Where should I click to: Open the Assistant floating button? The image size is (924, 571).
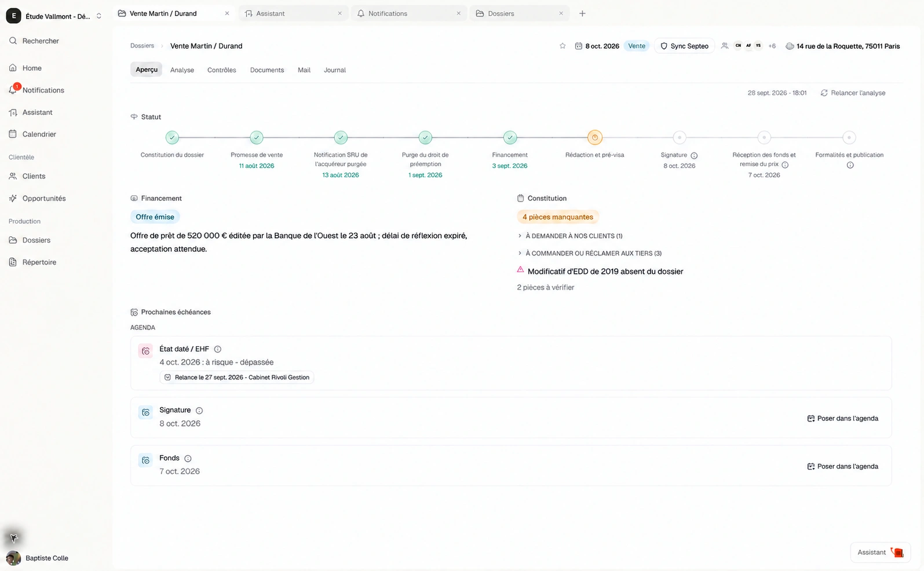(880, 552)
